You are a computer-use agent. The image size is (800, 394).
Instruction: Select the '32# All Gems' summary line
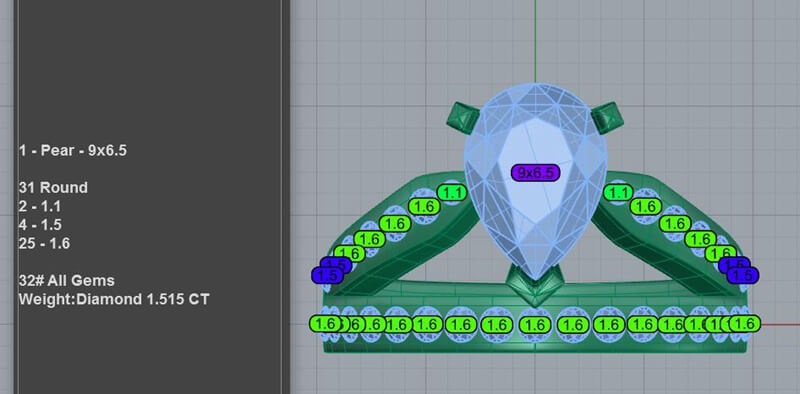(x=66, y=280)
